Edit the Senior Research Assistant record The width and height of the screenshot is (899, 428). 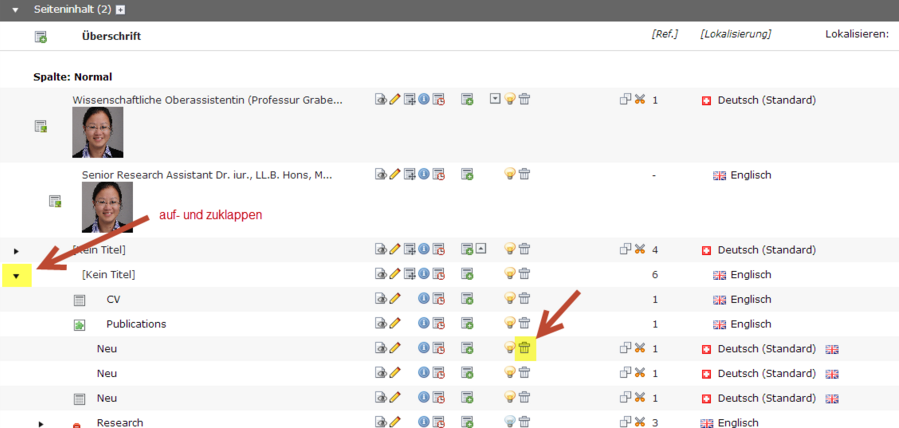pyautogui.click(x=394, y=174)
